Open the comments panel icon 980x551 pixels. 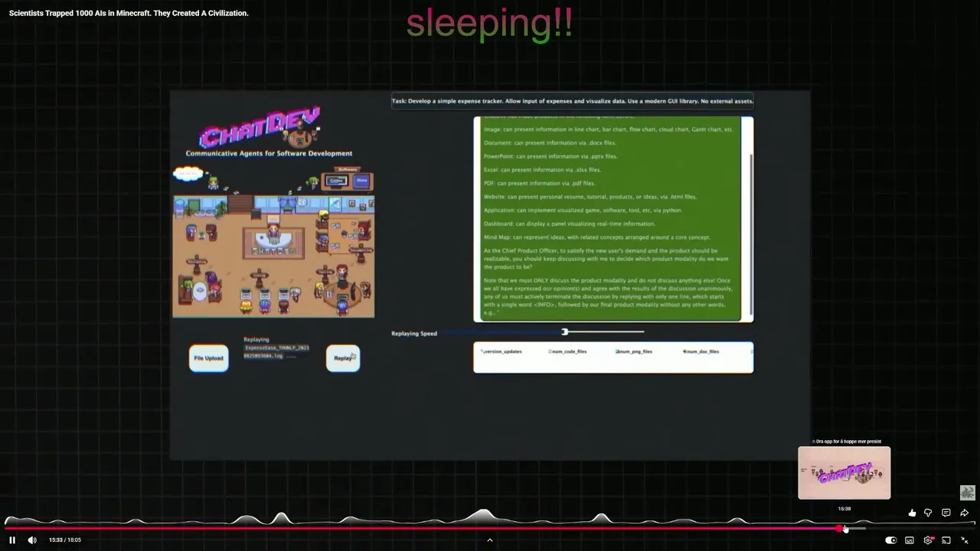946,513
